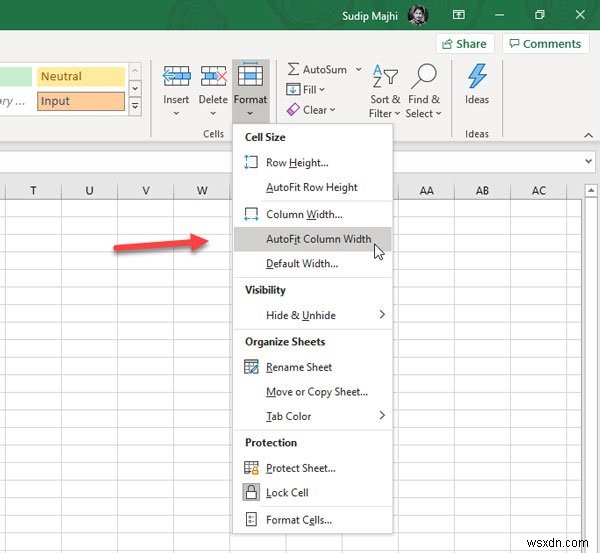Select column header W
This screenshot has height=553, width=600.
tap(202, 190)
